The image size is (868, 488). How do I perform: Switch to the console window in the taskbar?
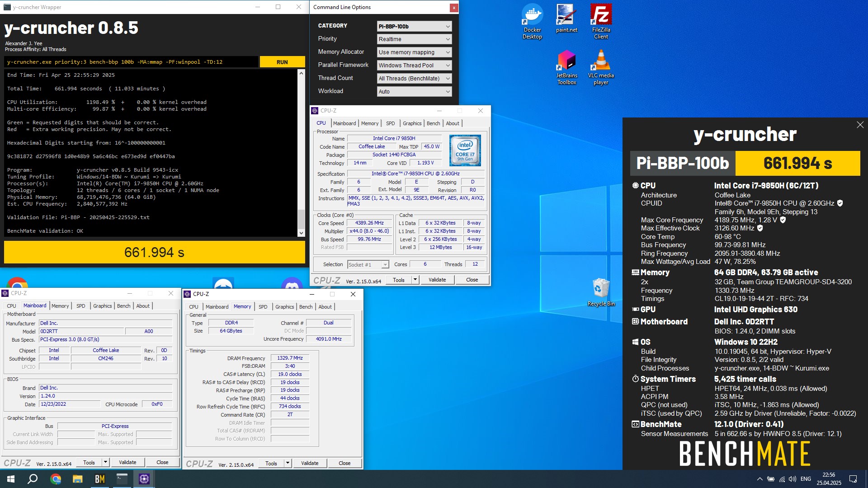tap(122, 479)
